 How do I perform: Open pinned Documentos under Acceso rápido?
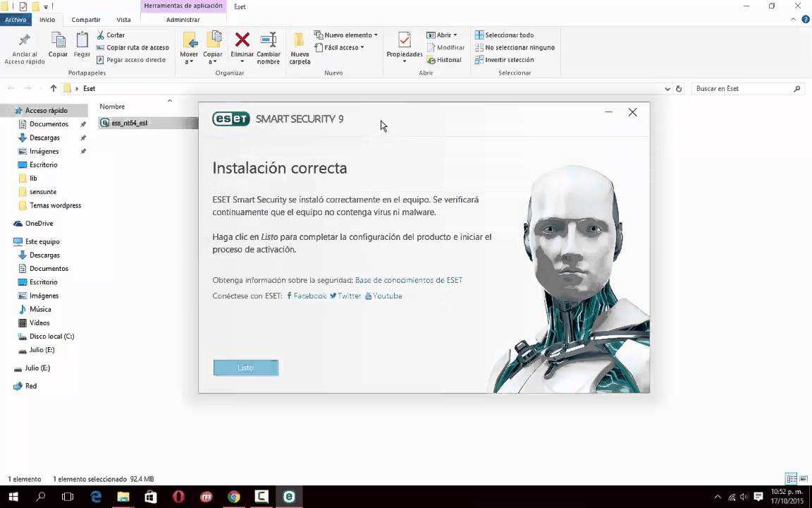(49, 124)
